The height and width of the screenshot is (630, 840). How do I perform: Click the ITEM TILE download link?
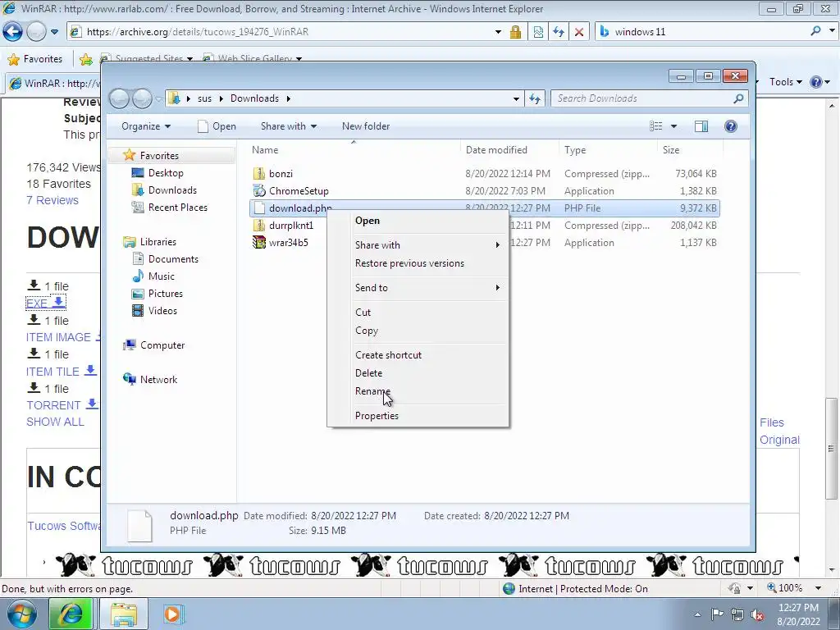pos(61,372)
